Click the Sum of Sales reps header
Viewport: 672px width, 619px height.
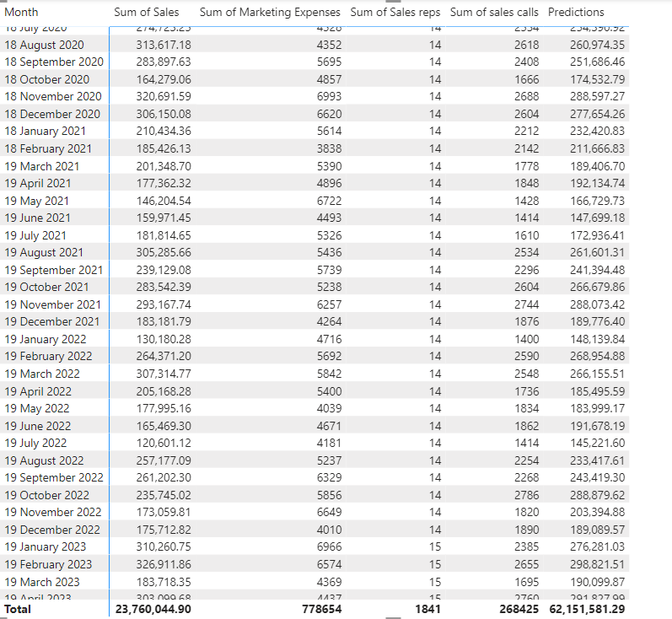click(395, 12)
